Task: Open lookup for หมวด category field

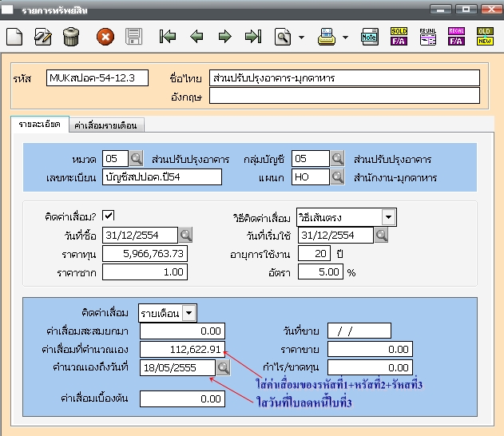Action: coord(137,158)
